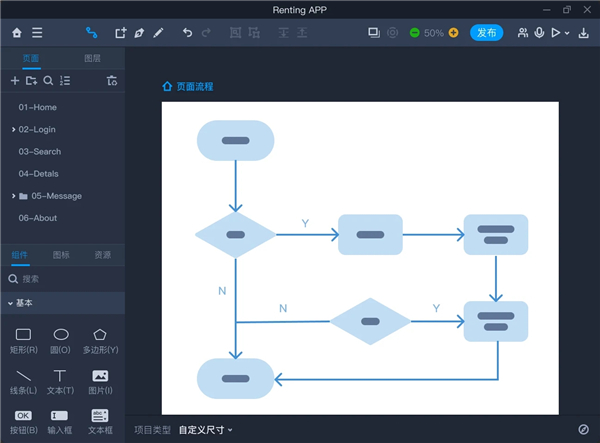The image size is (600, 443).
Task: Expand the 02-Login page tree item
Action: click(x=13, y=129)
